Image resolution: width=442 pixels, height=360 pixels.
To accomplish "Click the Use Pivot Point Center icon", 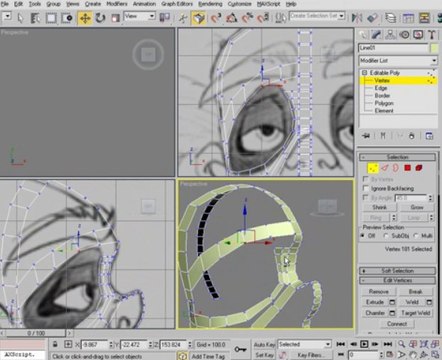I will coord(165,18).
